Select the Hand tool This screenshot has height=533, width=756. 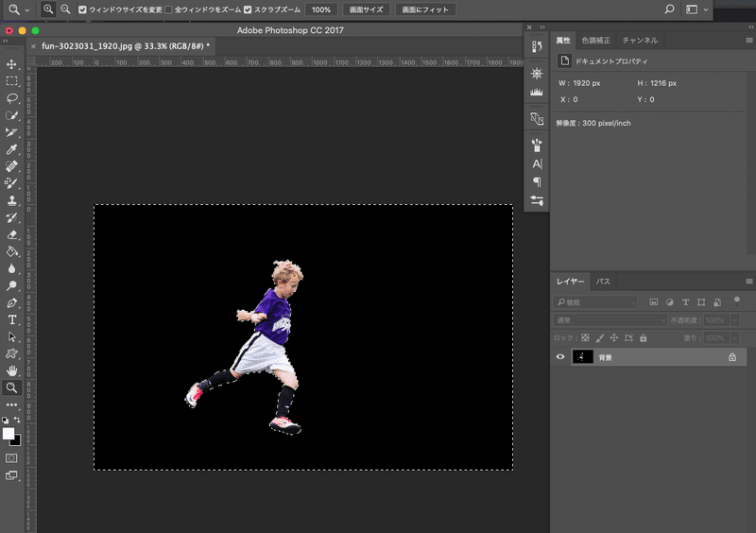click(x=11, y=370)
